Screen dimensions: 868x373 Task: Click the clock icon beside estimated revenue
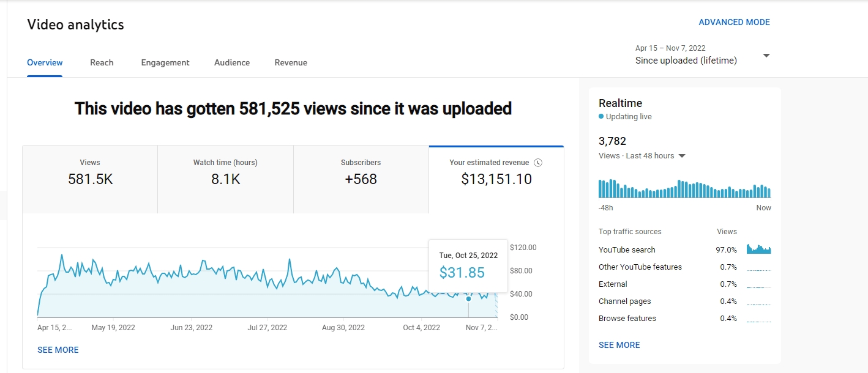point(538,163)
